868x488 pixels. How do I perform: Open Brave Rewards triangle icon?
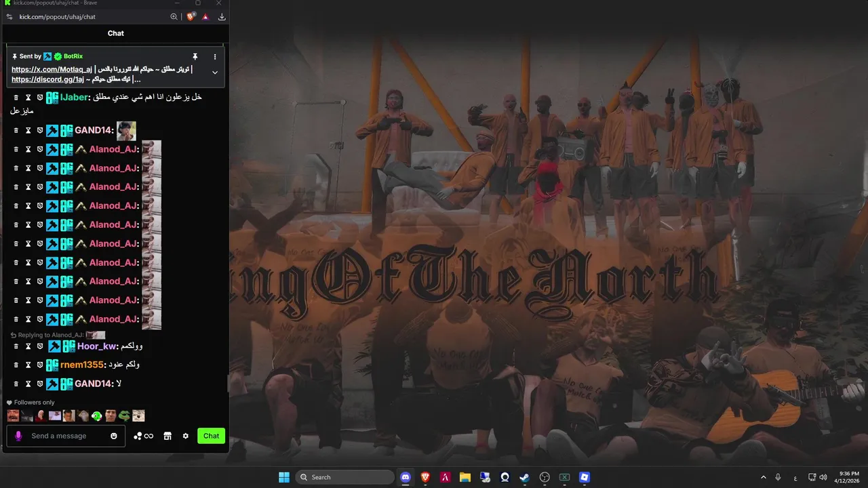(x=205, y=17)
